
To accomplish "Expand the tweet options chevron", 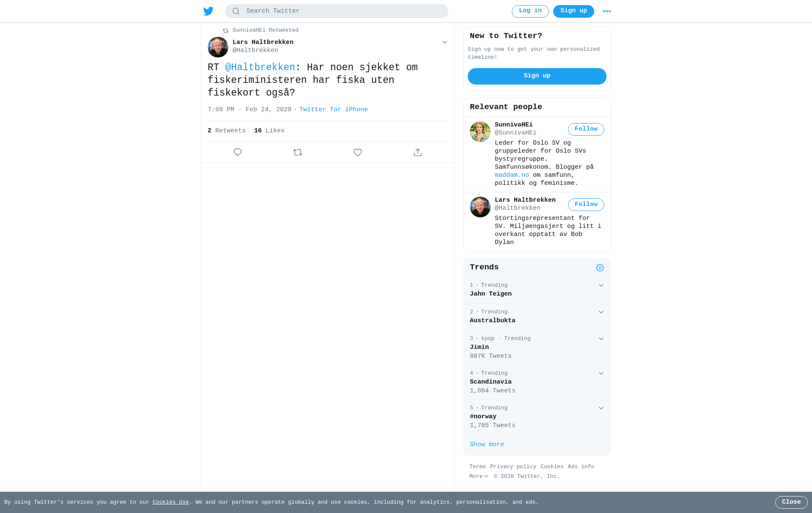I will tap(444, 42).
